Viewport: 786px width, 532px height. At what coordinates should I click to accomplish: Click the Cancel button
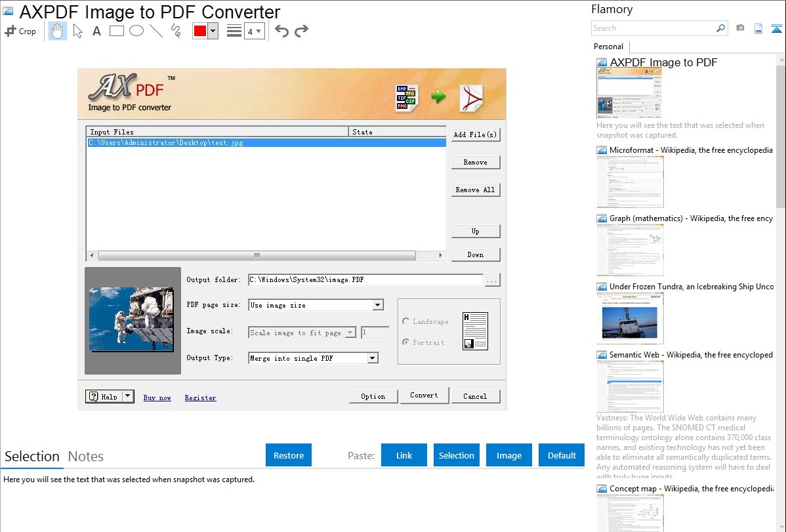pyautogui.click(x=475, y=396)
